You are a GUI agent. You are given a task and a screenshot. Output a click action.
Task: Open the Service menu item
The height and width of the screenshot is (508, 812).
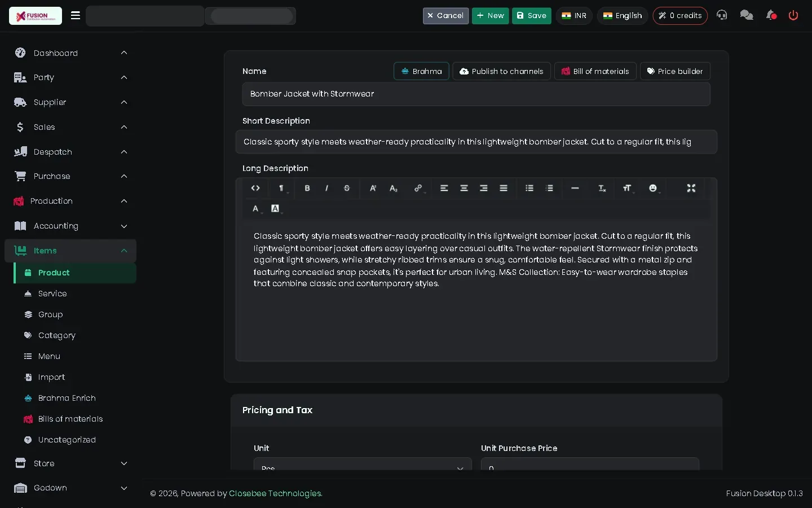tap(75, 294)
